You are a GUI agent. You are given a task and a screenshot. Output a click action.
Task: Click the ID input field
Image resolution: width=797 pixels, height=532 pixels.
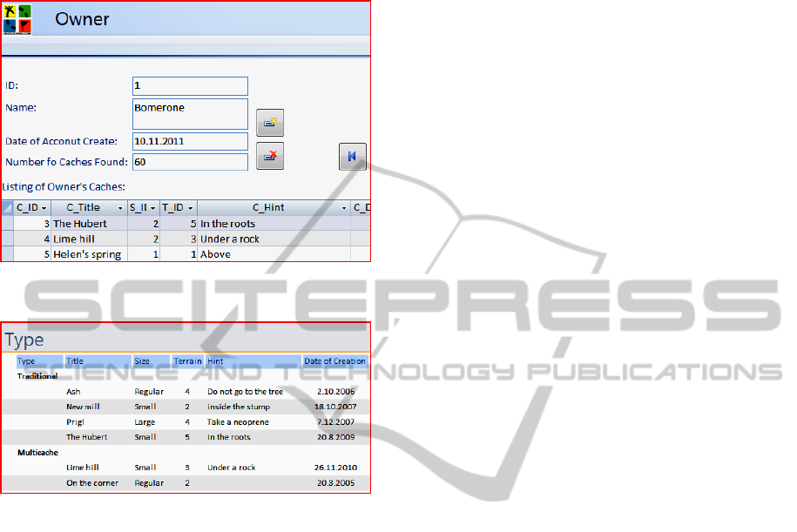point(190,86)
